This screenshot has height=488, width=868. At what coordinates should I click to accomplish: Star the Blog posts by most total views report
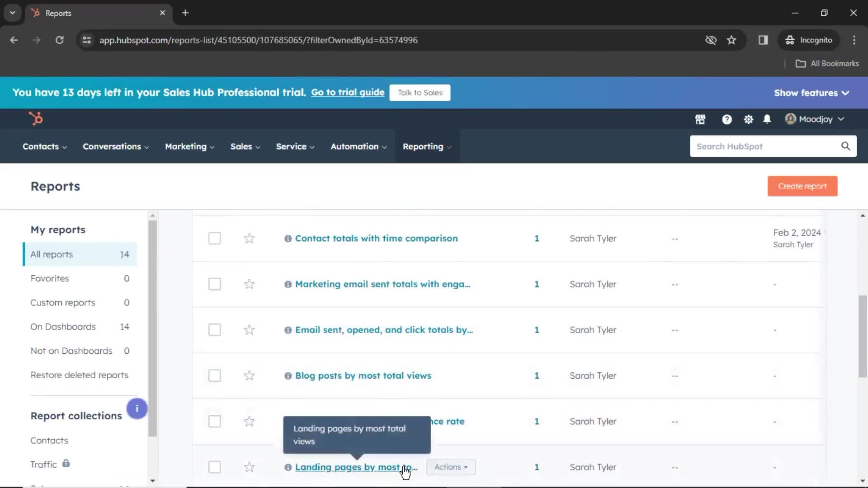249,375
